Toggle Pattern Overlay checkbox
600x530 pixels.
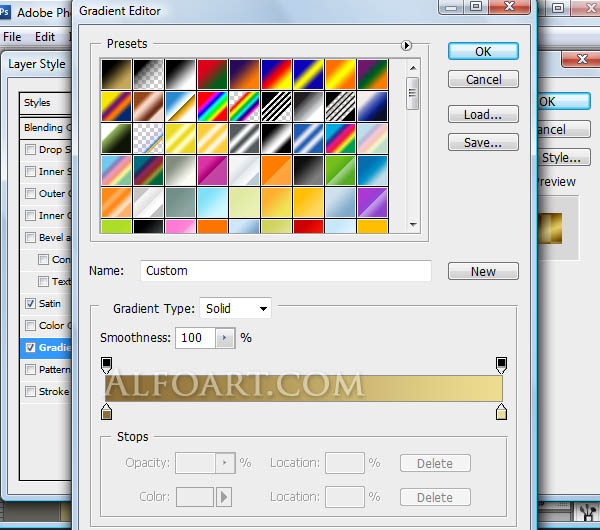(x=30, y=370)
